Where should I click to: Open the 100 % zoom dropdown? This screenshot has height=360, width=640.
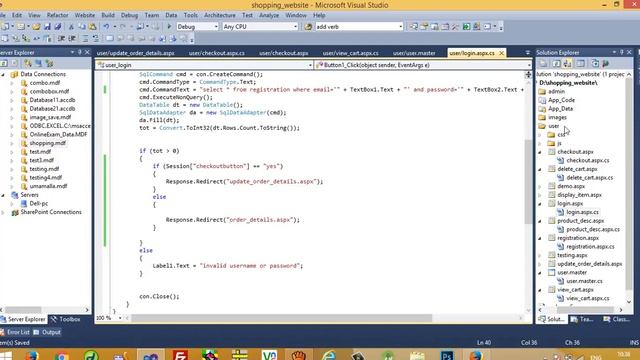(x=120, y=318)
